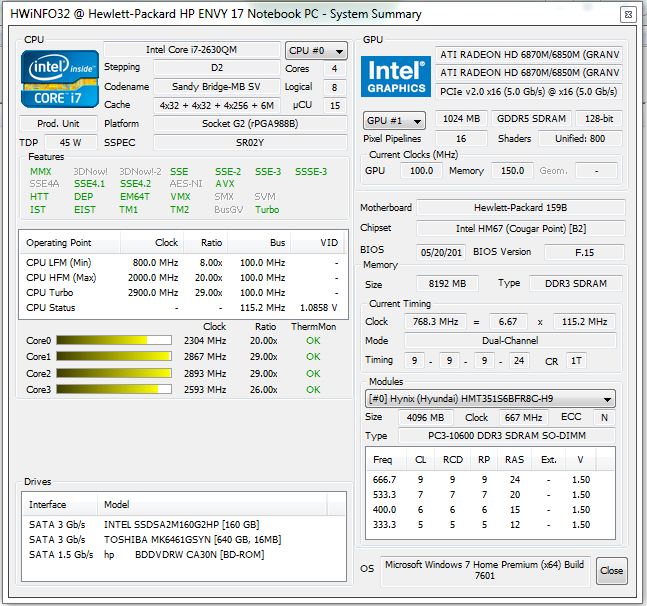Click the Intel HM67 (Cougar Point) chipset field
This screenshot has width=647, height=606.
click(x=521, y=228)
